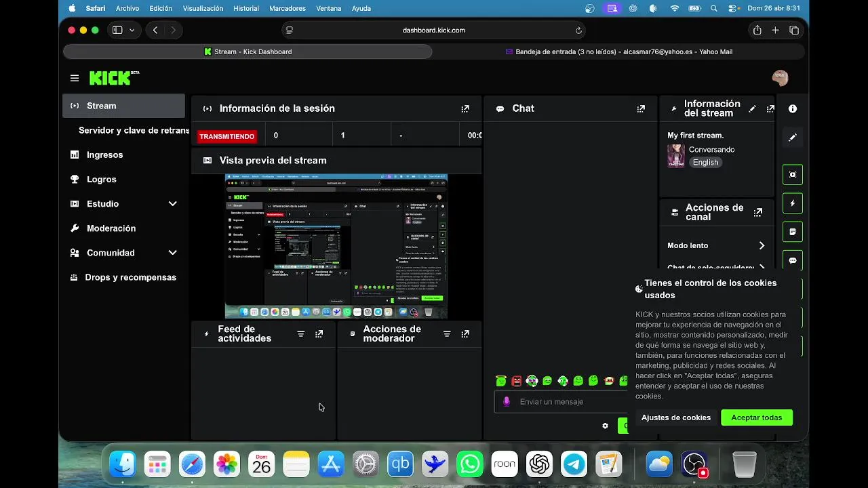Open Drops y recompensas
Viewport: 868px width, 488px height.
pyautogui.click(x=130, y=277)
